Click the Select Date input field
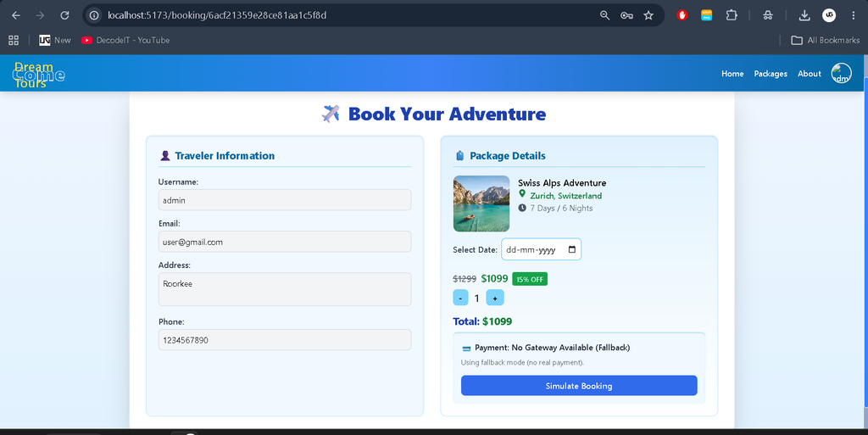The width and height of the screenshot is (868, 435). [x=541, y=249]
